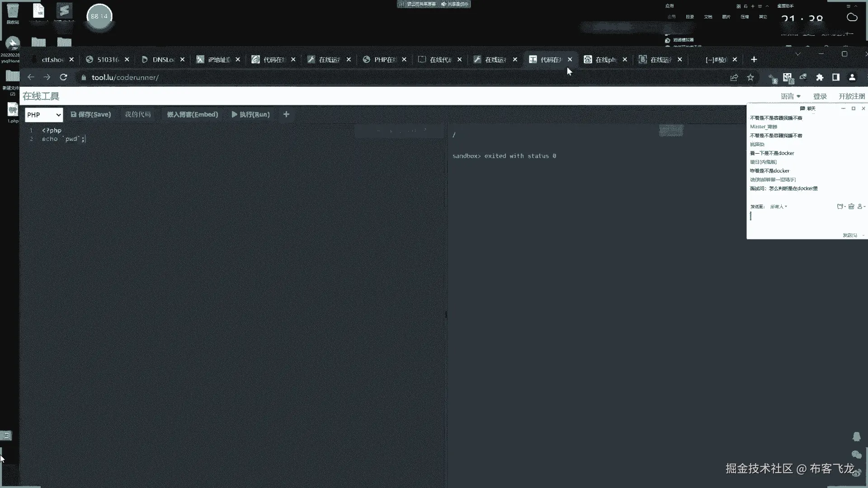Add a new file with plus icon

[x=286, y=114]
